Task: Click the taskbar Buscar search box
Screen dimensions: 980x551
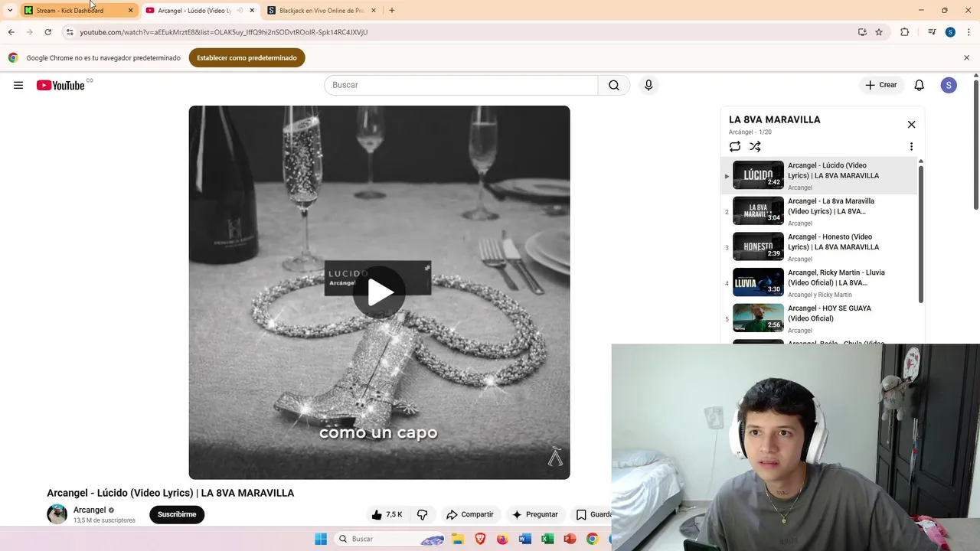Action: pyautogui.click(x=390, y=539)
